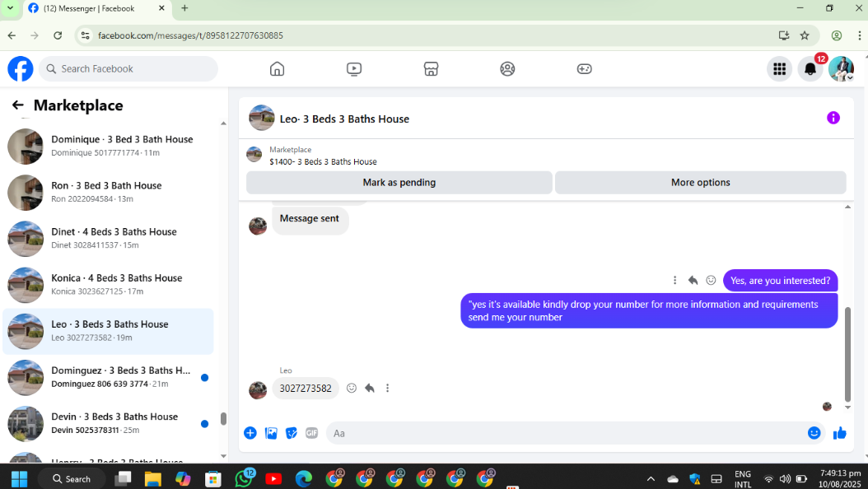Open File Explorer from the taskbar

click(153, 478)
